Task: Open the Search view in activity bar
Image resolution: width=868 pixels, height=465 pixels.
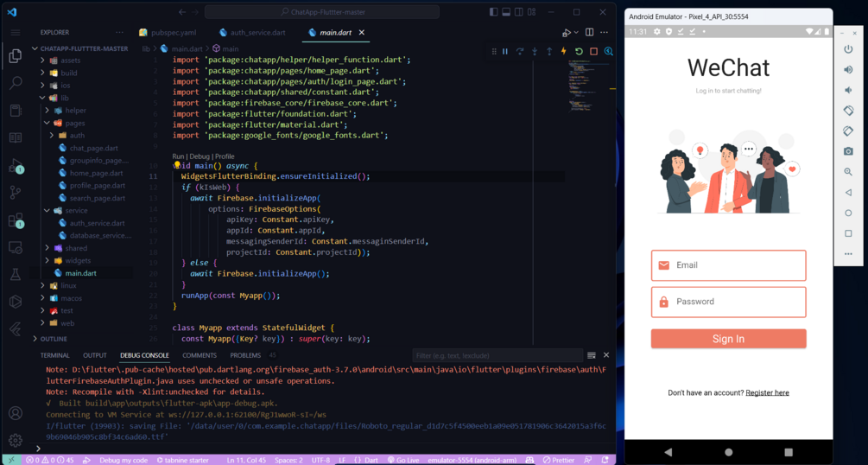Action: [16, 83]
